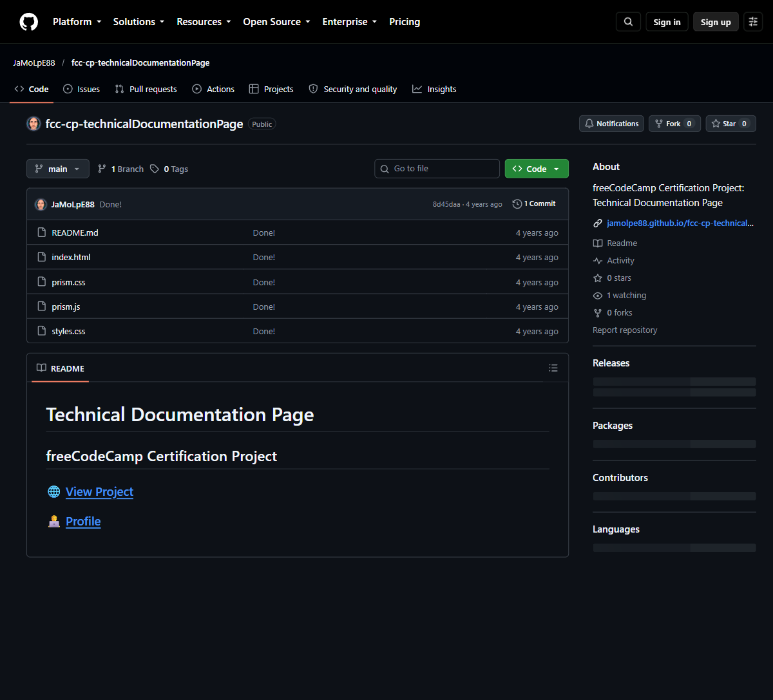Expand the Open Source menu
773x700 pixels.
(x=276, y=22)
